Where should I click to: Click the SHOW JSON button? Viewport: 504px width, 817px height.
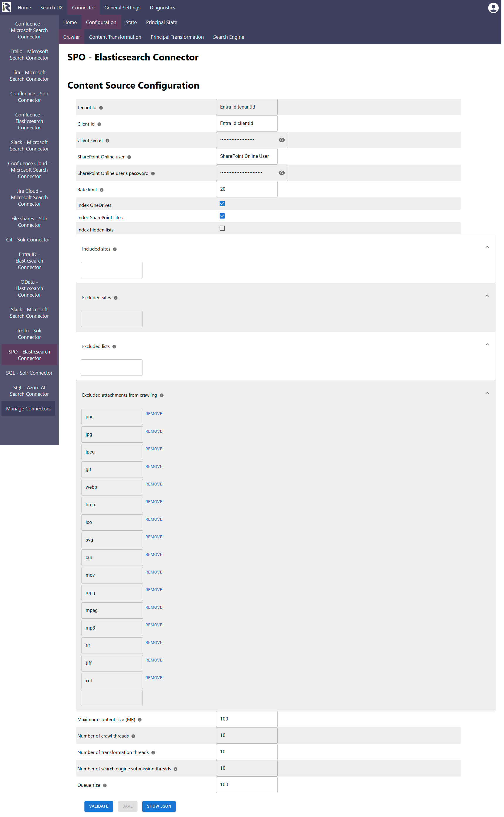coord(159,806)
